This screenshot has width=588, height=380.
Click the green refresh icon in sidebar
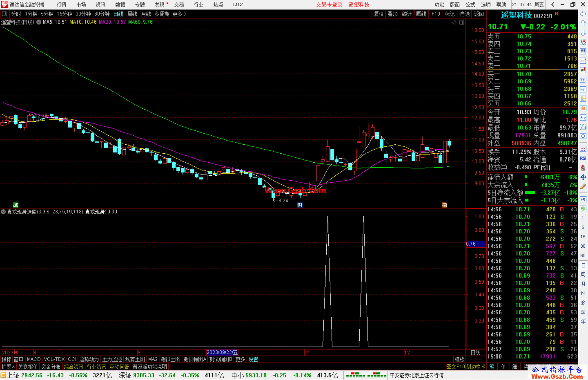pos(583,209)
